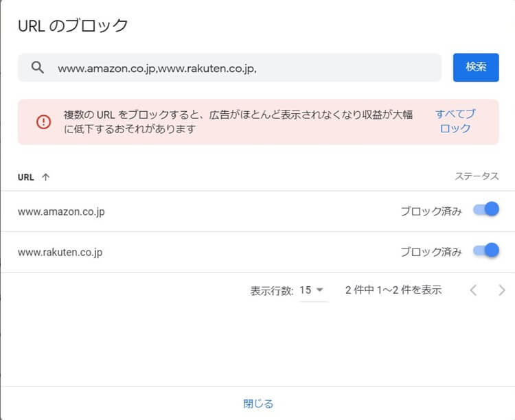Select the www.amazon.co.jp row text
This screenshot has height=420, width=515.
(61, 211)
